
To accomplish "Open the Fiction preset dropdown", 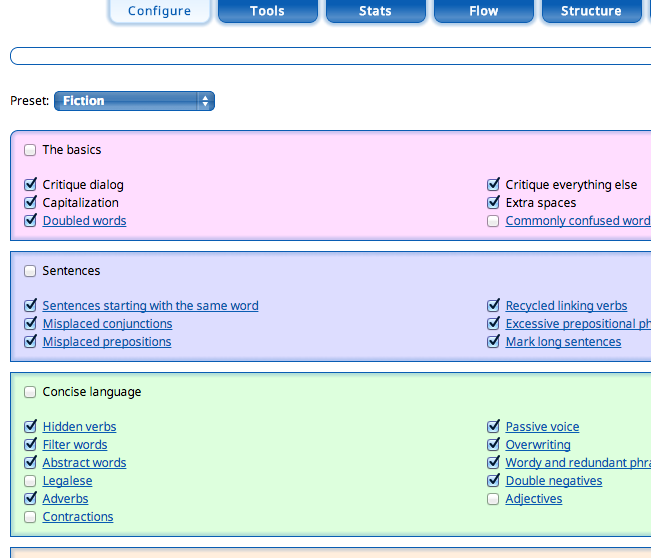I will click(x=134, y=101).
